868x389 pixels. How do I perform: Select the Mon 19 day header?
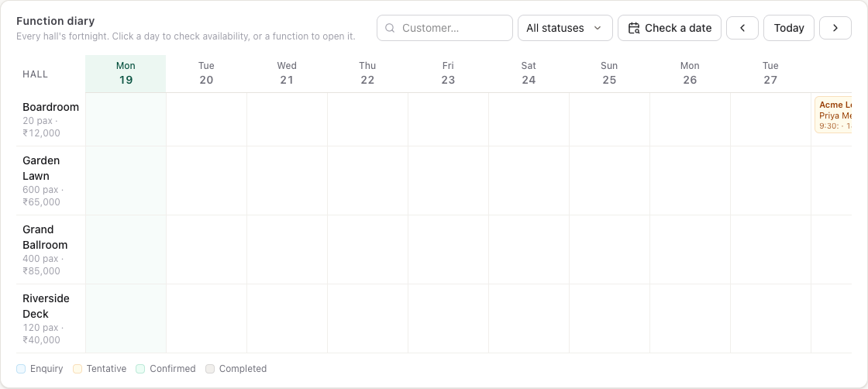point(126,74)
